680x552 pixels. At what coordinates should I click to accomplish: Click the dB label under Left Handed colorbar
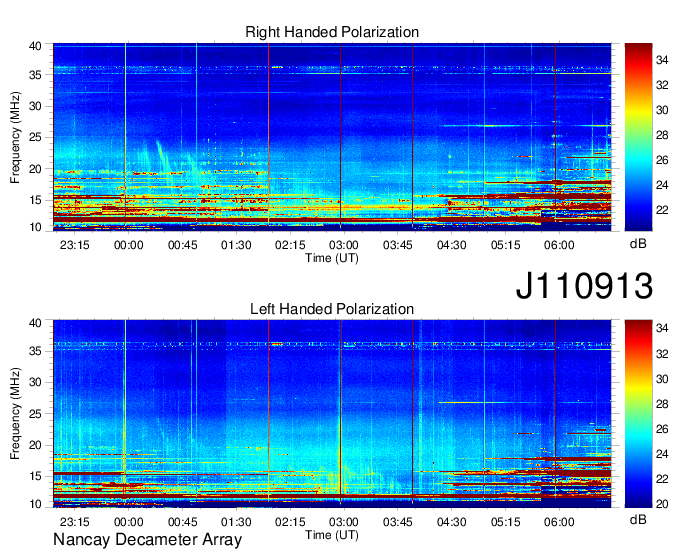tap(638, 519)
